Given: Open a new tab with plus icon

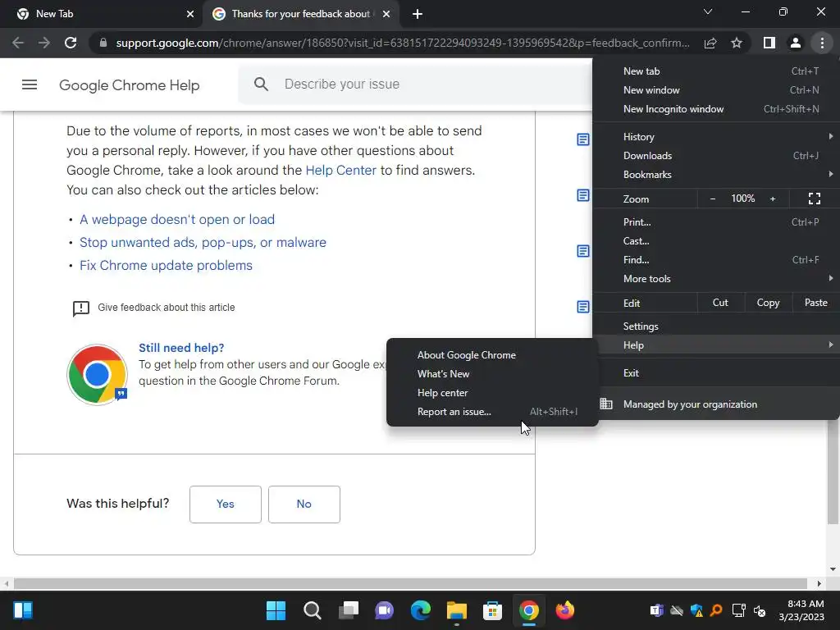Looking at the screenshot, I should point(418,14).
